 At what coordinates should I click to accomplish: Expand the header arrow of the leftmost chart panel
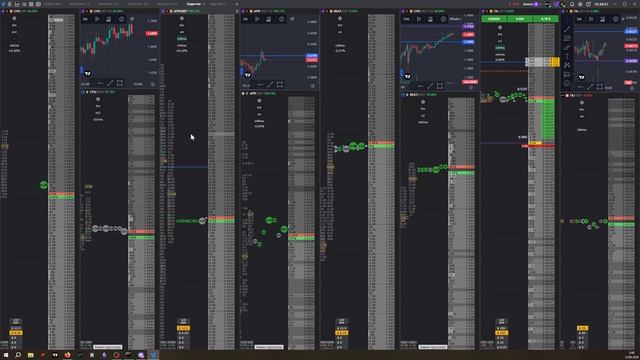[x=87, y=11]
